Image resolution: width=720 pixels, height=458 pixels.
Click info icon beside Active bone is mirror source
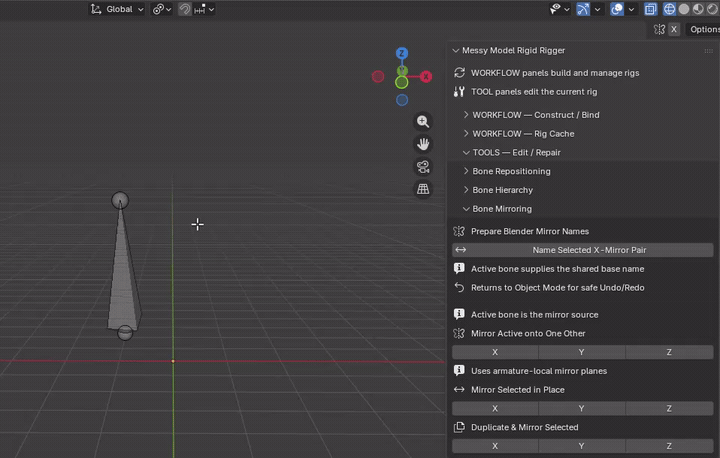coord(459,314)
